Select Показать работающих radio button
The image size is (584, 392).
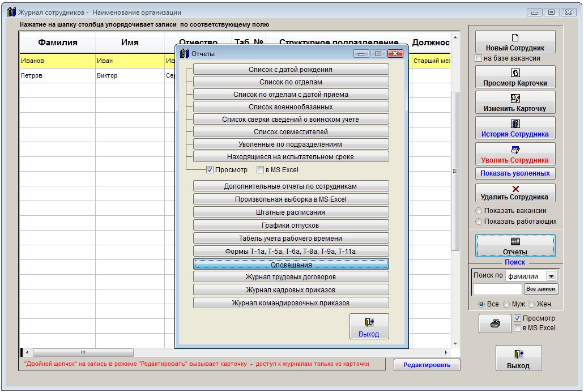tap(479, 221)
